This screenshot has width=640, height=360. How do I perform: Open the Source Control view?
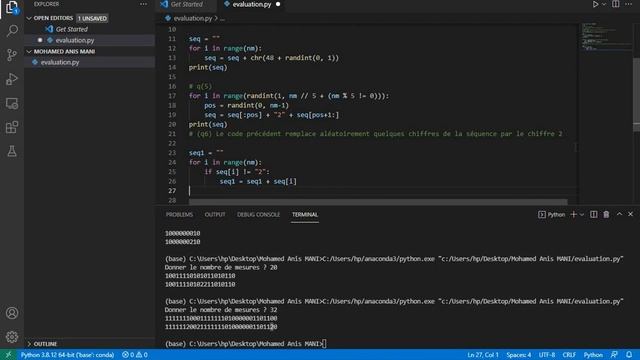[12, 55]
